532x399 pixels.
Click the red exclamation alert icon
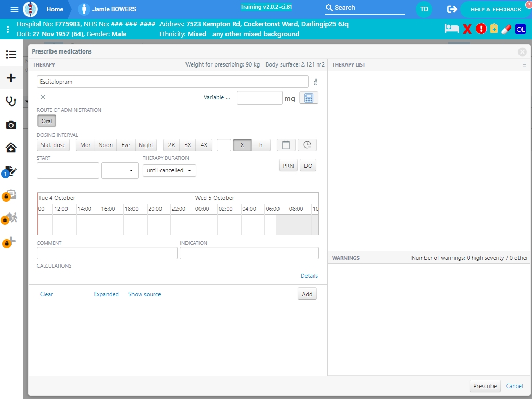click(x=481, y=29)
